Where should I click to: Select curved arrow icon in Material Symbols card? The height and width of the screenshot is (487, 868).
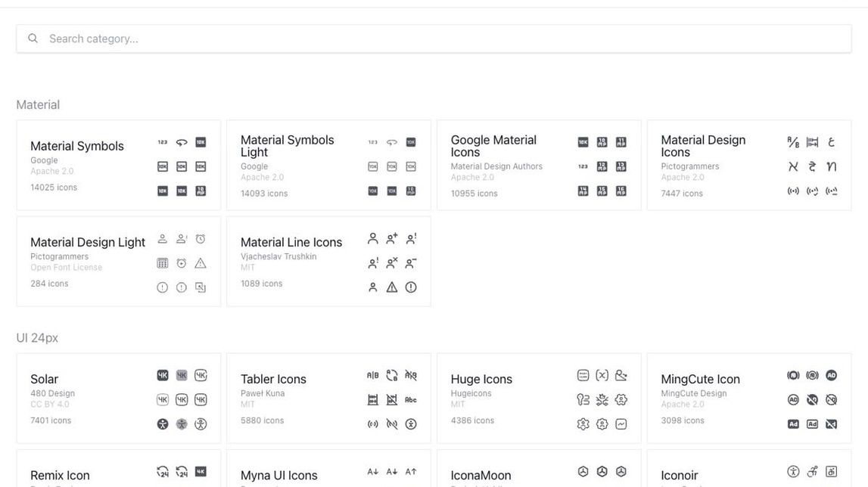[x=182, y=142]
